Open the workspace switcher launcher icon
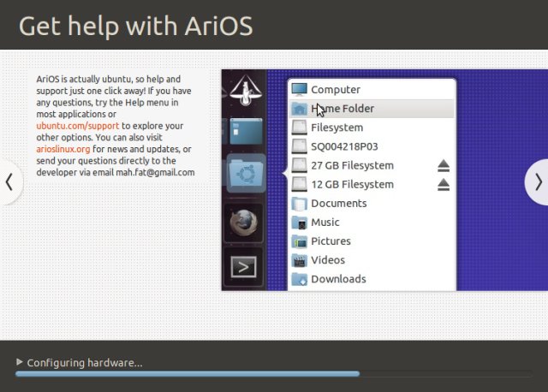The height and width of the screenshot is (392, 548). pos(246,131)
